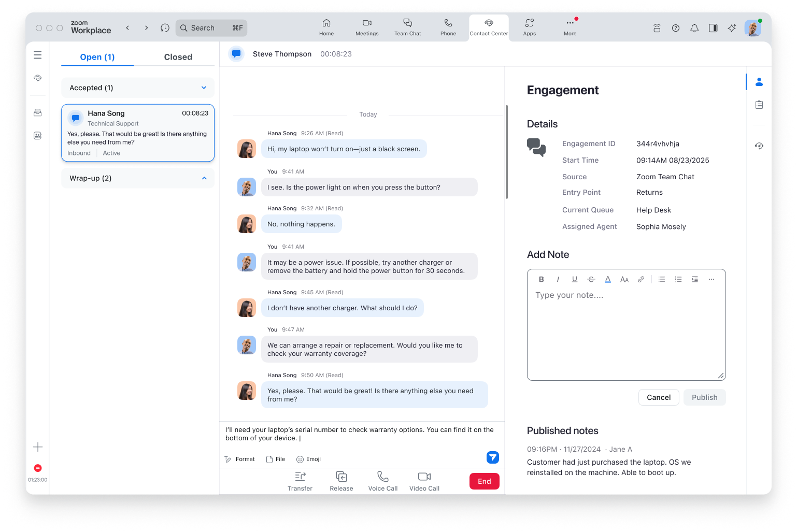Screen dimensions: 797x532
Task: Toggle Do Not Disturb status at bottom left
Action: coord(37,468)
